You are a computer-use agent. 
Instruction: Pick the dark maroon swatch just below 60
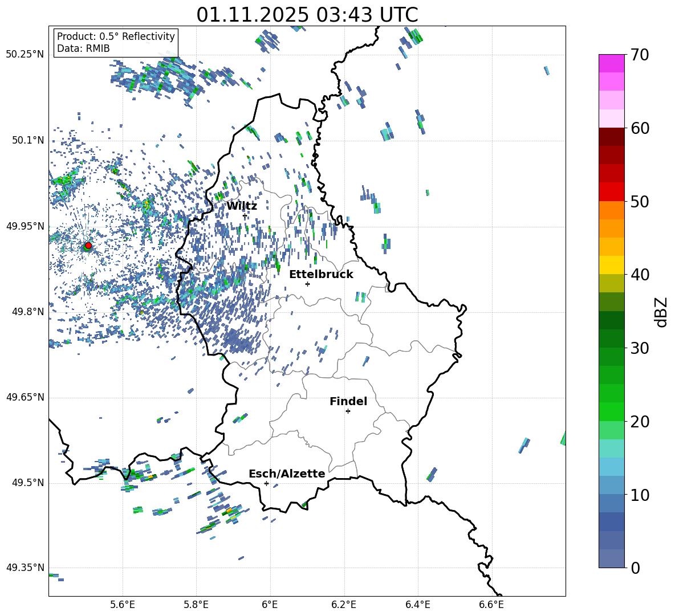(612, 137)
